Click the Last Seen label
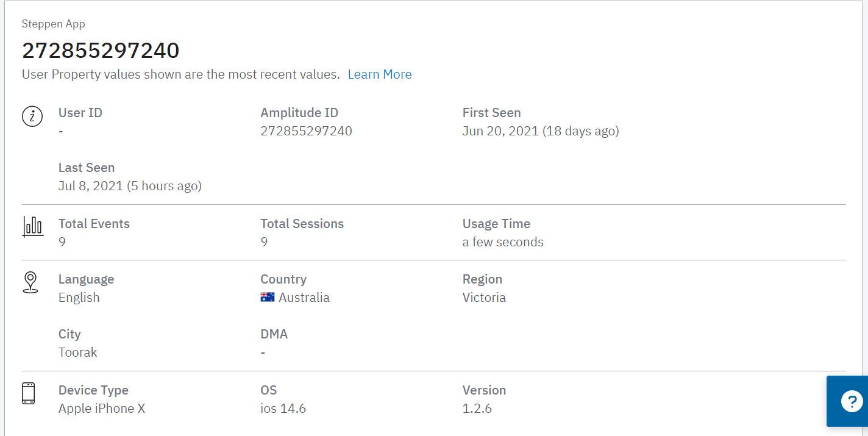Screen dimensions: 868x436 pos(87,168)
